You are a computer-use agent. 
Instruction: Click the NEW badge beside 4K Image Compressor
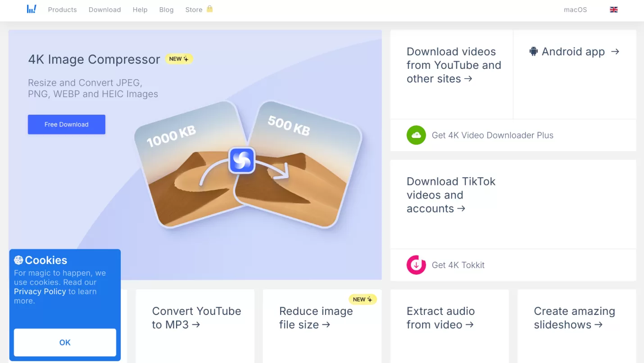[x=179, y=59]
